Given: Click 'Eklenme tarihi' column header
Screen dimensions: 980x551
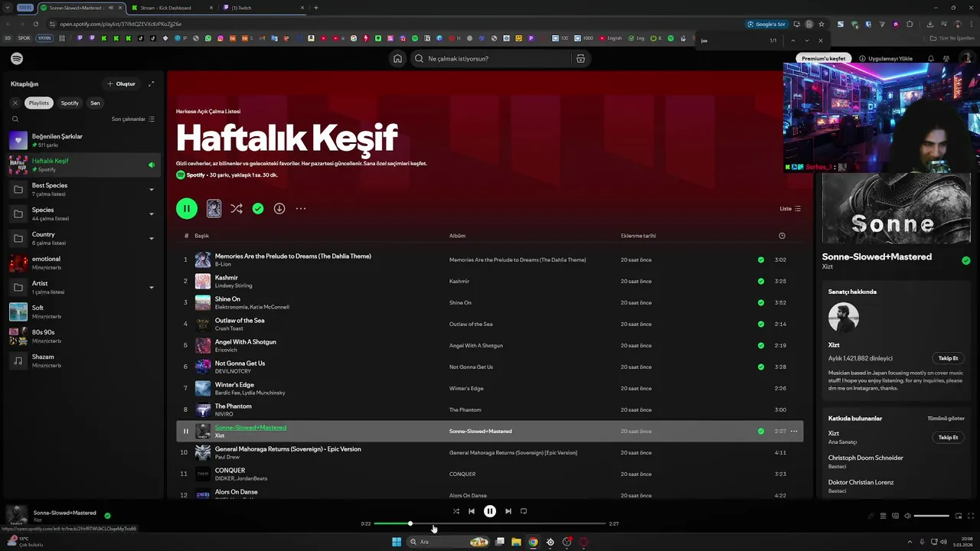Looking at the screenshot, I should point(639,236).
